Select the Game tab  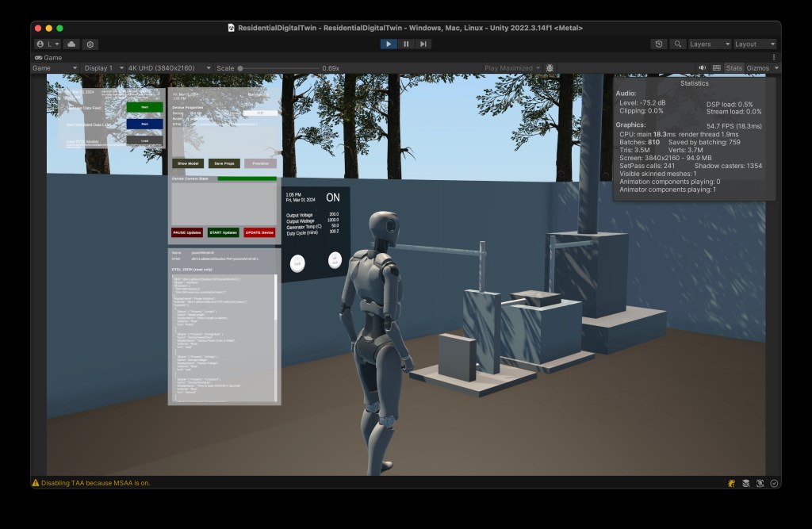coord(48,58)
